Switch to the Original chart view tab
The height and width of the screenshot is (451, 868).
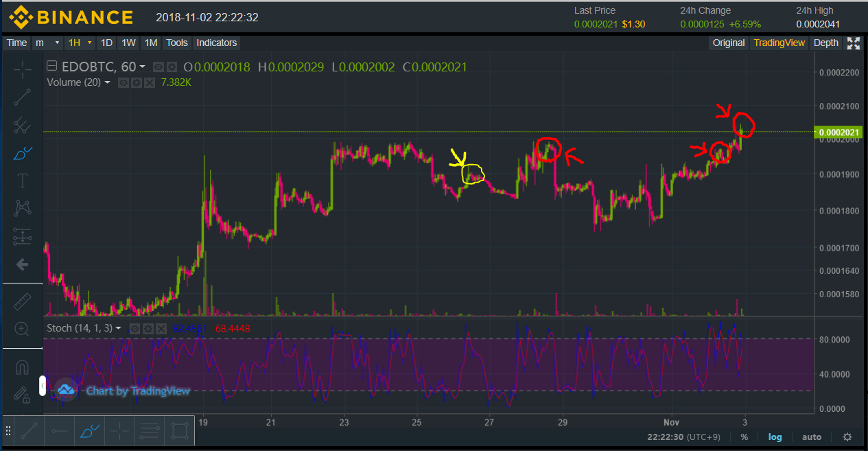728,43
